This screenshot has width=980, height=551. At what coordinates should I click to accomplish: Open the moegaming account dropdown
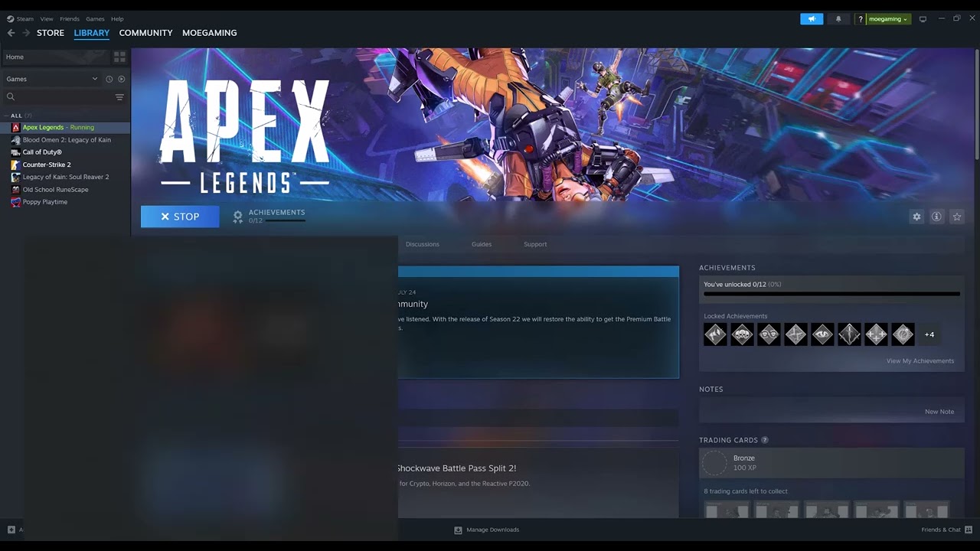(888, 19)
